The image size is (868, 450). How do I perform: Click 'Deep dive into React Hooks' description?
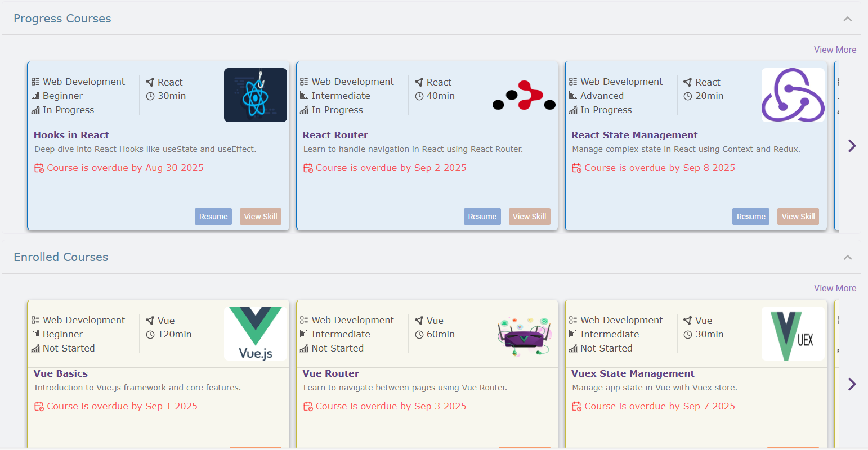(x=145, y=149)
